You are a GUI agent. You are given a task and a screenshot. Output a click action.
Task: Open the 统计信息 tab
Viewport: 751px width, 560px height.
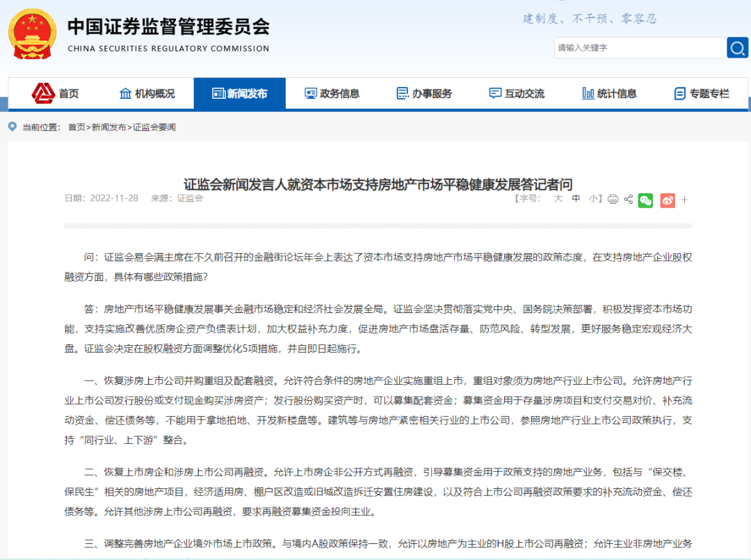[x=609, y=93]
